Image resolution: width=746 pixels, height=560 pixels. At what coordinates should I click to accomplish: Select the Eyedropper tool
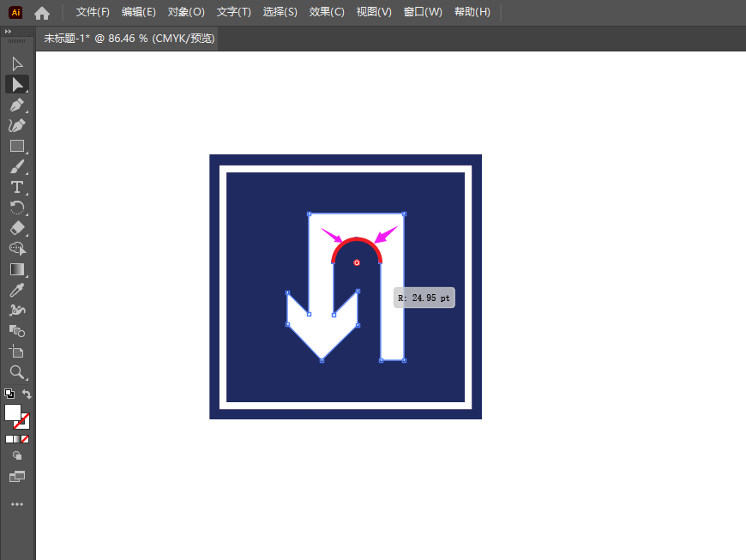point(17,290)
